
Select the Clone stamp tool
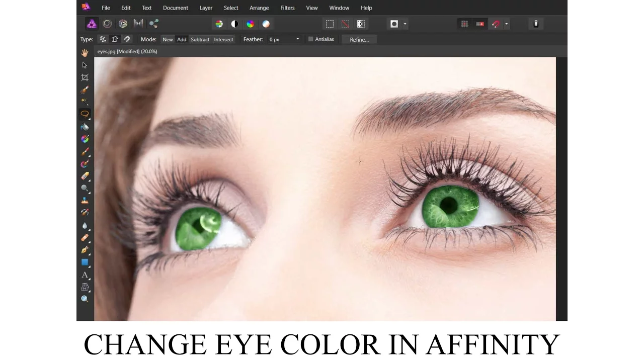tap(85, 201)
